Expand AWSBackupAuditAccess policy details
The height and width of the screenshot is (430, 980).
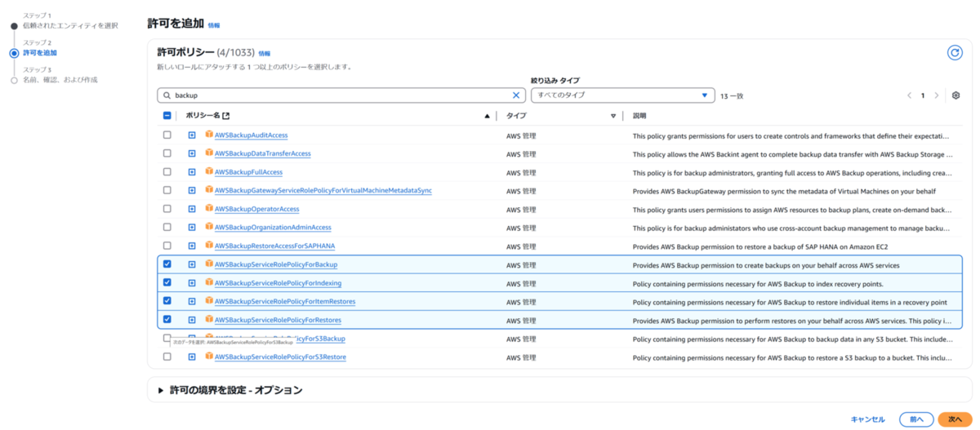(192, 135)
